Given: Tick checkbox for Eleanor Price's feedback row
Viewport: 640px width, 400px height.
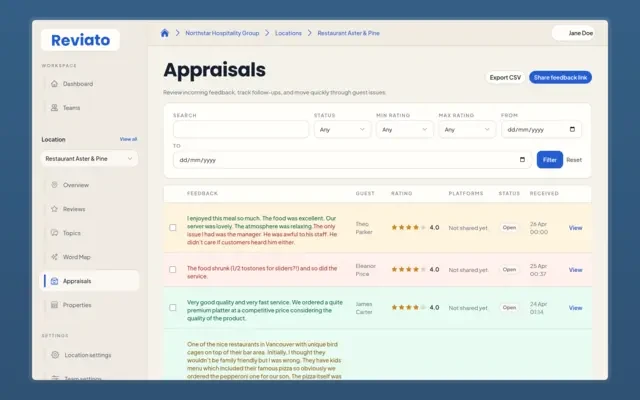Looking at the screenshot, I should (173, 269).
